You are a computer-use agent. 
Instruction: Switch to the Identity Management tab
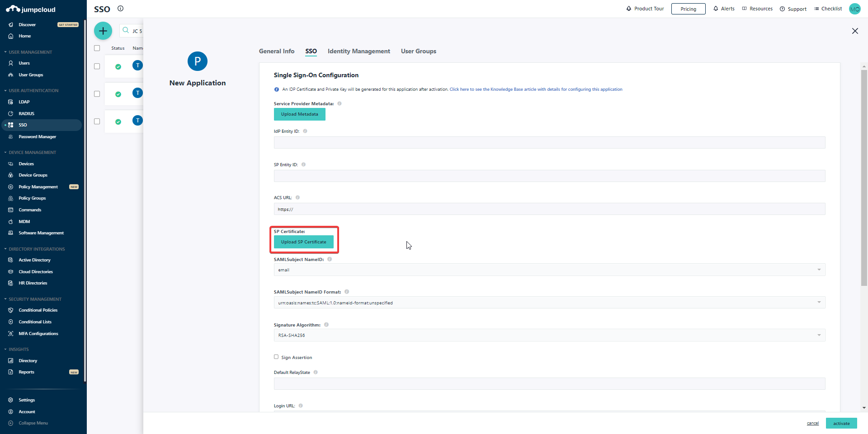click(359, 51)
